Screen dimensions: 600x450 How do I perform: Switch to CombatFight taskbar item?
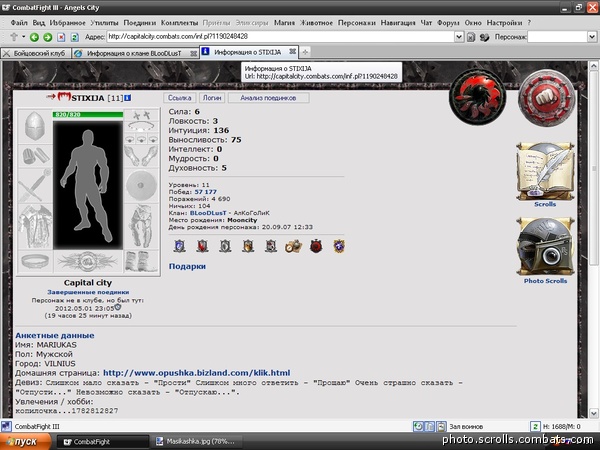[103, 442]
